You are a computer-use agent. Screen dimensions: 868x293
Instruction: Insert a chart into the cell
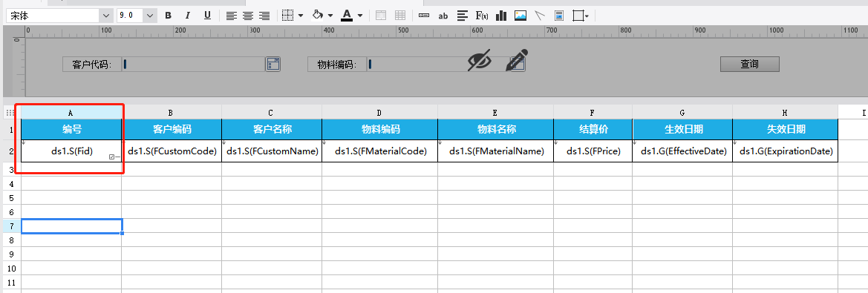tap(501, 16)
